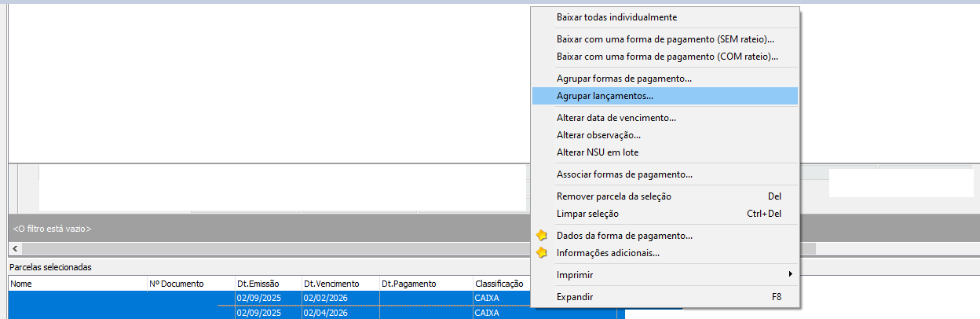Click the star icon beside Dados da forma de pagamento
The image size is (980, 319).
click(x=541, y=235)
